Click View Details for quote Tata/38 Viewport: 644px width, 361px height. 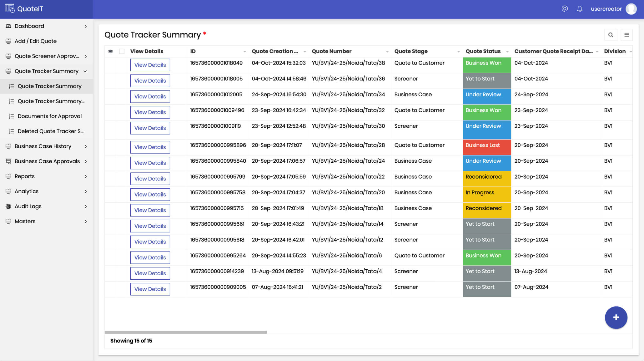point(150,65)
